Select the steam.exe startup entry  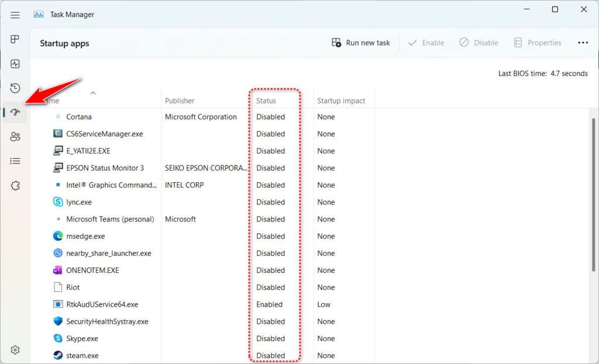coord(82,355)
